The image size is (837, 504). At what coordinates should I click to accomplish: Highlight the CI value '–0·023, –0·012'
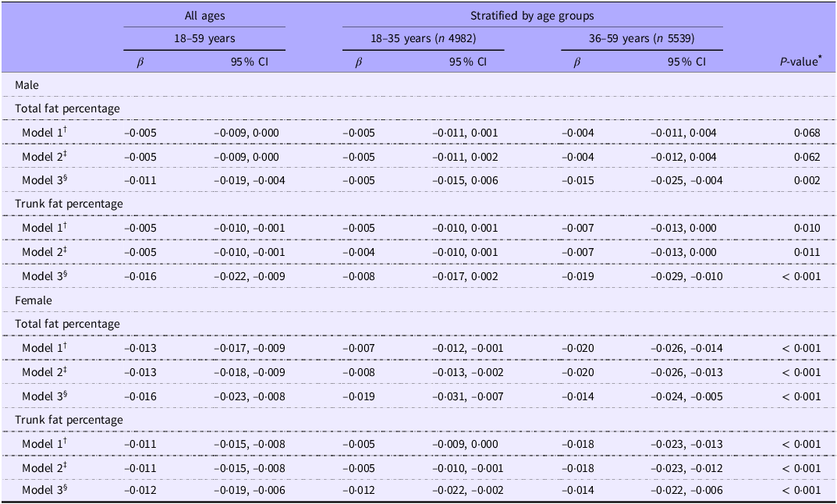[x=686, y=468]
